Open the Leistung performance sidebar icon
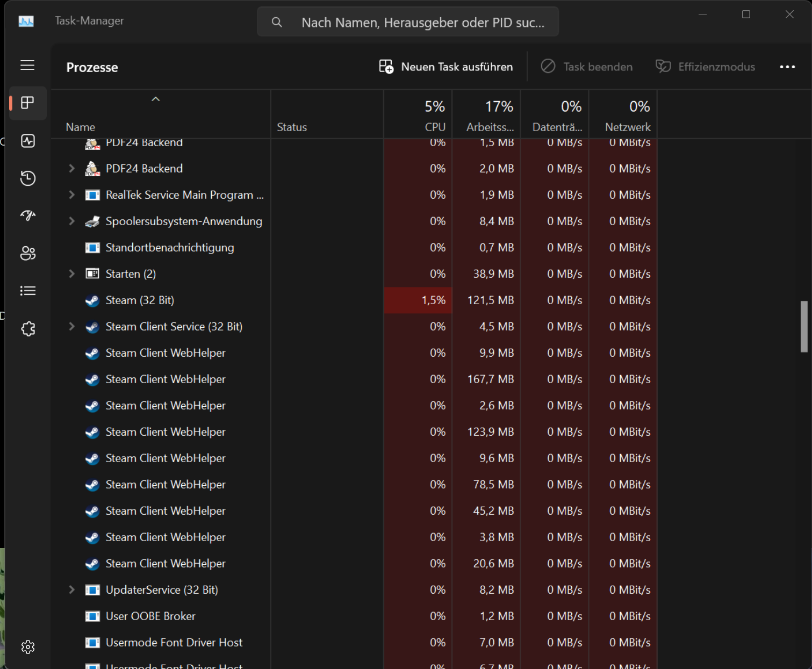Image resolution: width=812 pixels, height=669 pixels. click(28, 141)
